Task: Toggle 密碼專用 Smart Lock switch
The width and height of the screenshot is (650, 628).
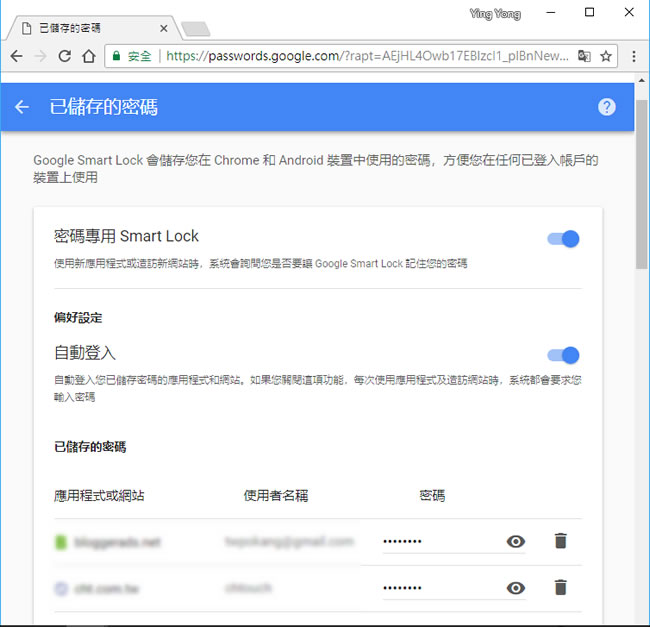Action: click(563, 239)
